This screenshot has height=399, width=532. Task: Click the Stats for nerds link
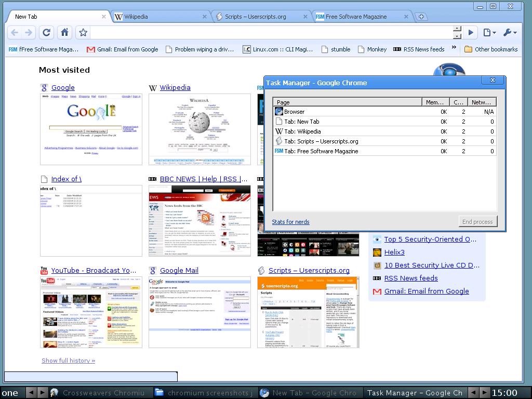coord(290,222)
